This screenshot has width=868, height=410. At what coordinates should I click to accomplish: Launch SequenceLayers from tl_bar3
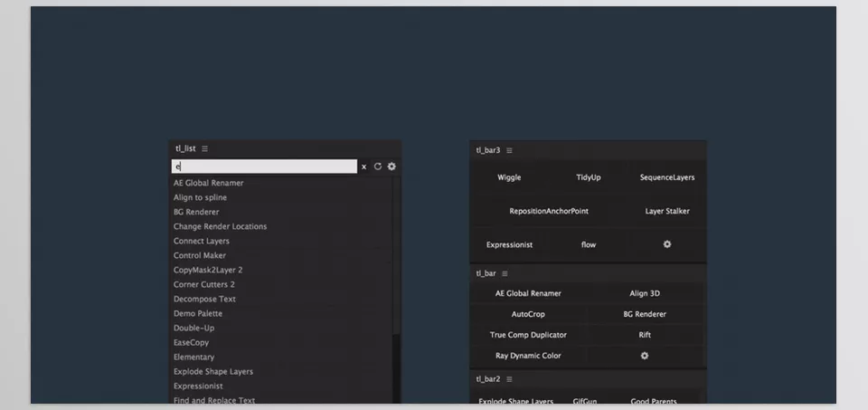click(x=667, y=177)
